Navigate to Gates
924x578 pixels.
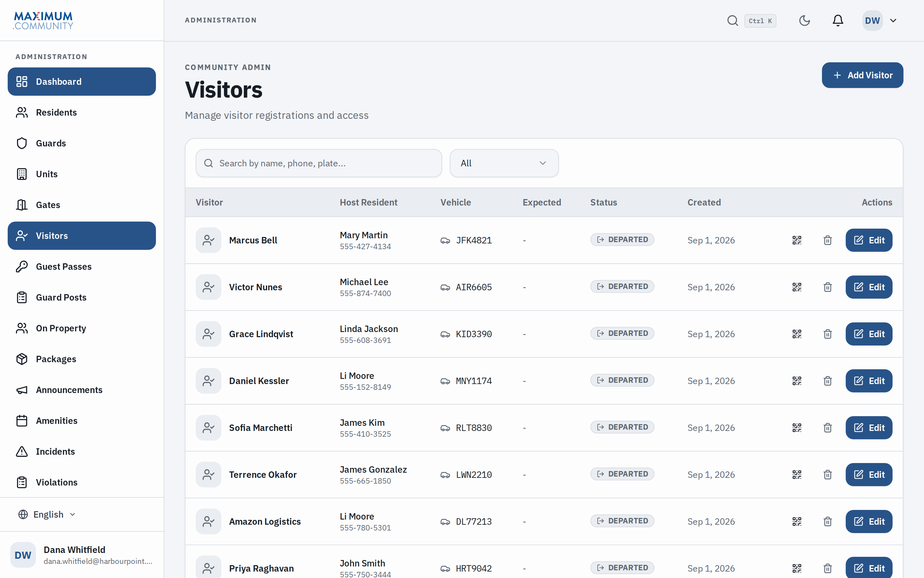[82, 205]
